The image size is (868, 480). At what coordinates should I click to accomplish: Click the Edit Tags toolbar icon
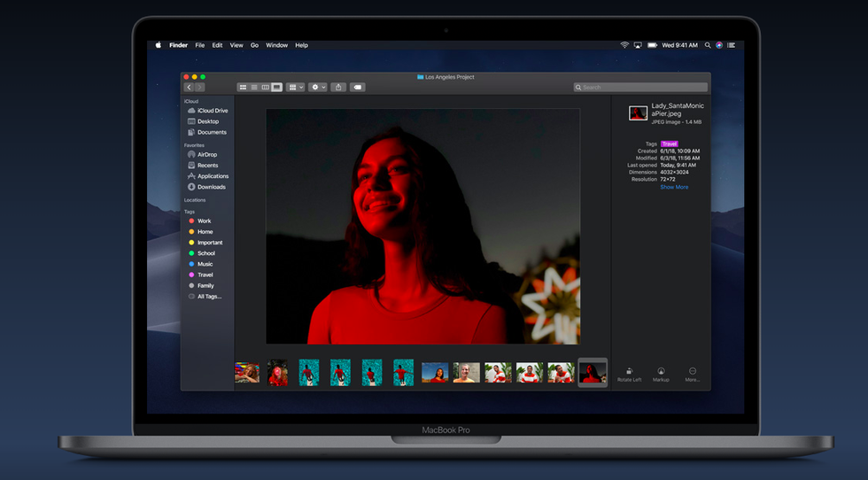(358, 88)
